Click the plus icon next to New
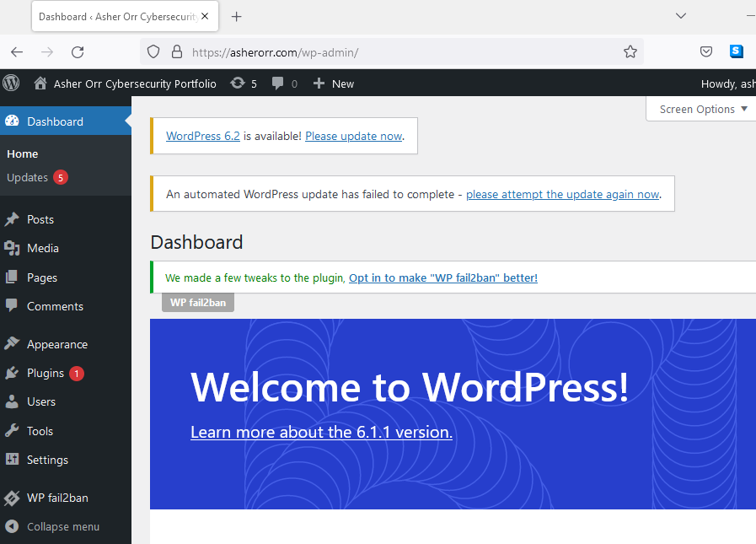Image resolution: width=756 pixels, height=544 pixels. (x=319, y=83)
